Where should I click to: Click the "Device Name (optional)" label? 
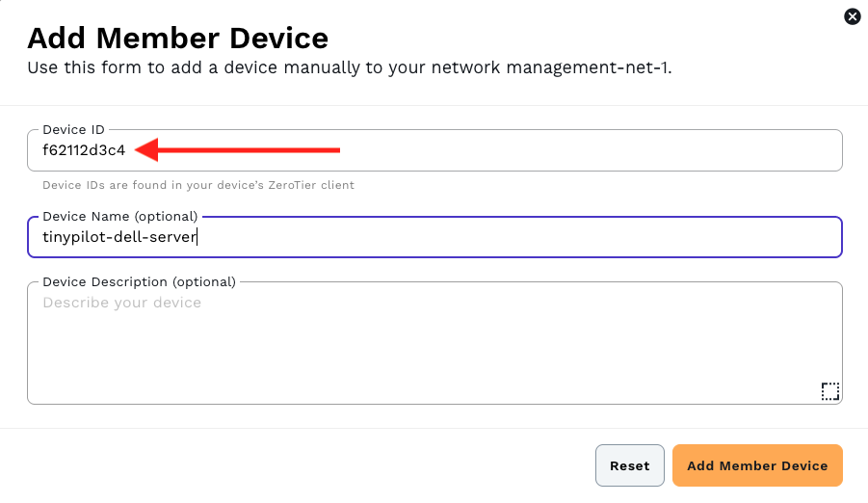[120, 216]
